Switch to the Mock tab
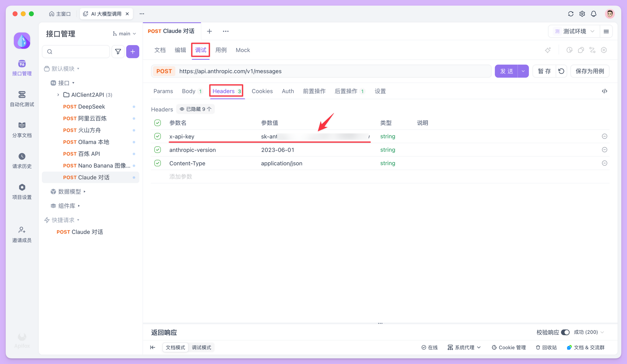 click(243, 50)
